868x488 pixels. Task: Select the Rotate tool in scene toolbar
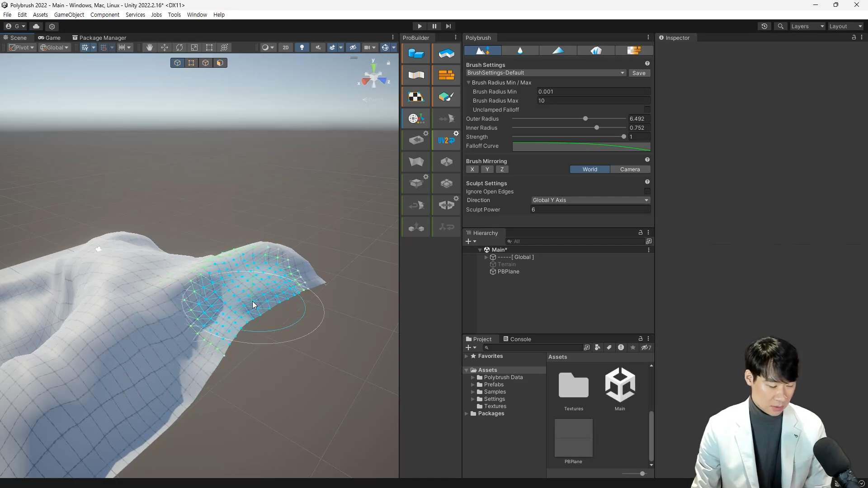179,47
